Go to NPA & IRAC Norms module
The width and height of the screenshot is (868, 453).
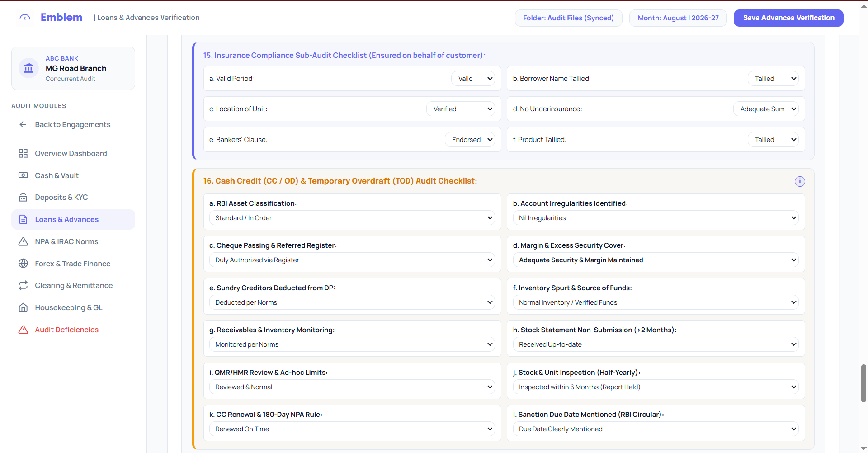(x=73, y=241)
